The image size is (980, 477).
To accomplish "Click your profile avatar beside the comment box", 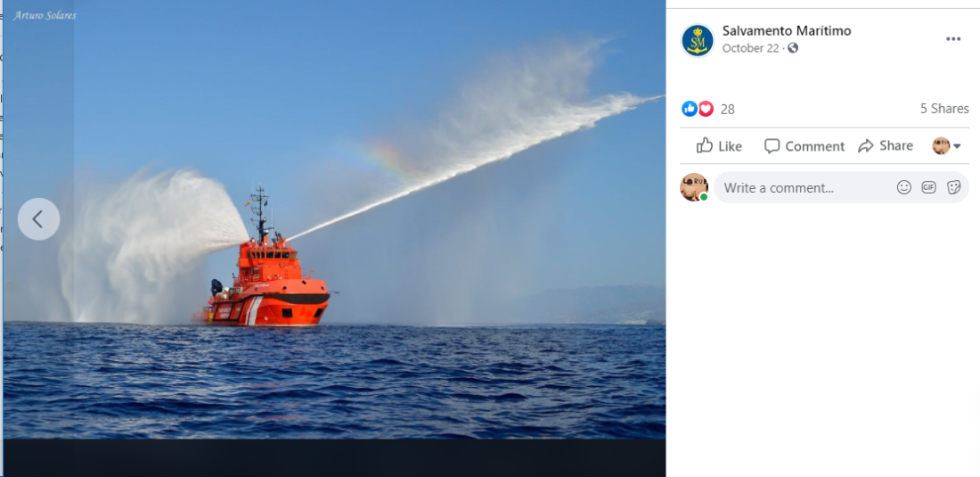I will tap(694, 187).
